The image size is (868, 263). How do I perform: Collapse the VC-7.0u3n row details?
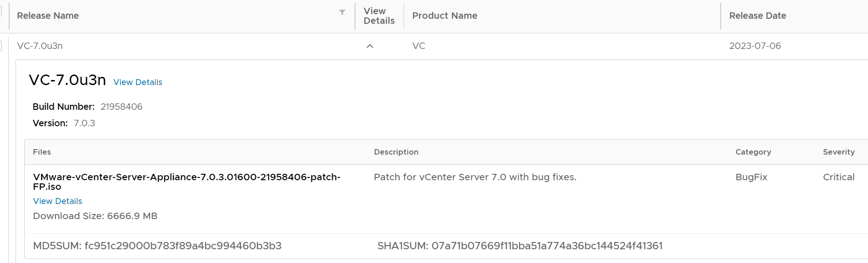click(x=370, y=46)
